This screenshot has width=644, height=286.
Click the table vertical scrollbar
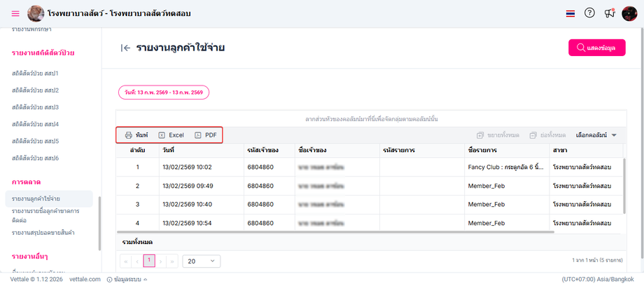625,186
